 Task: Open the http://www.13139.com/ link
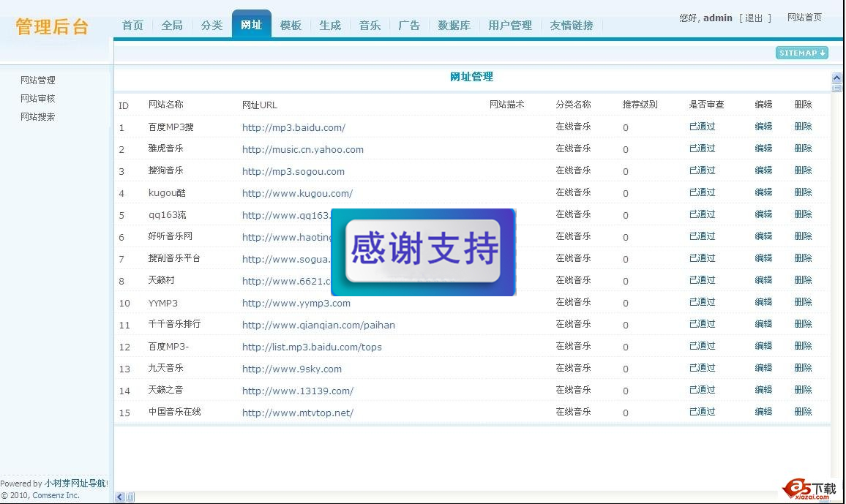[298, 391]
